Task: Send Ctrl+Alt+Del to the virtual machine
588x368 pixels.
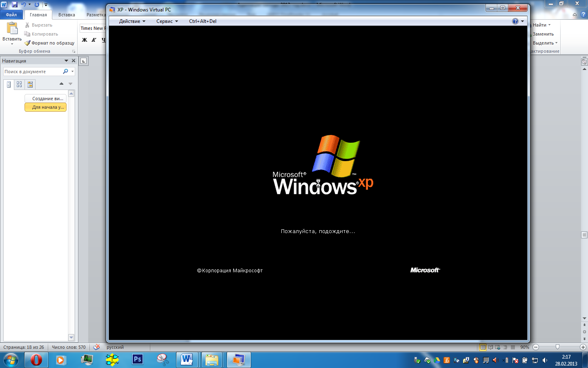Action: (x=203, y=21)
